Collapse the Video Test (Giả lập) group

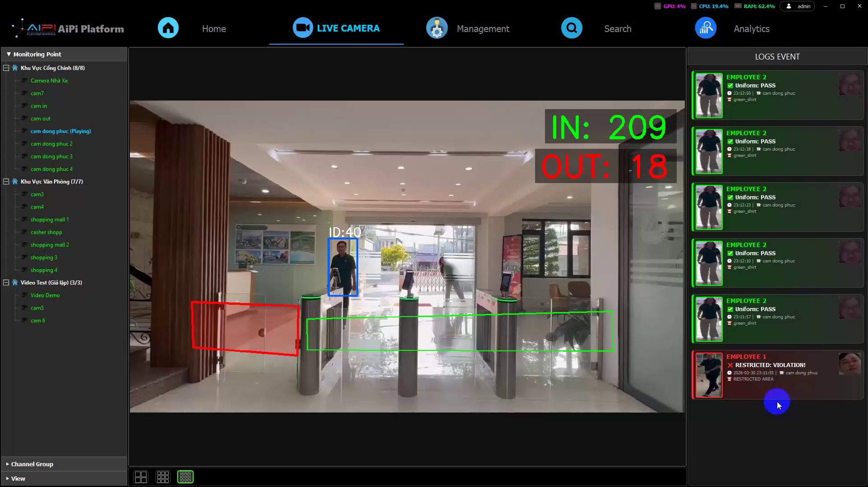[x=6, y=283]
